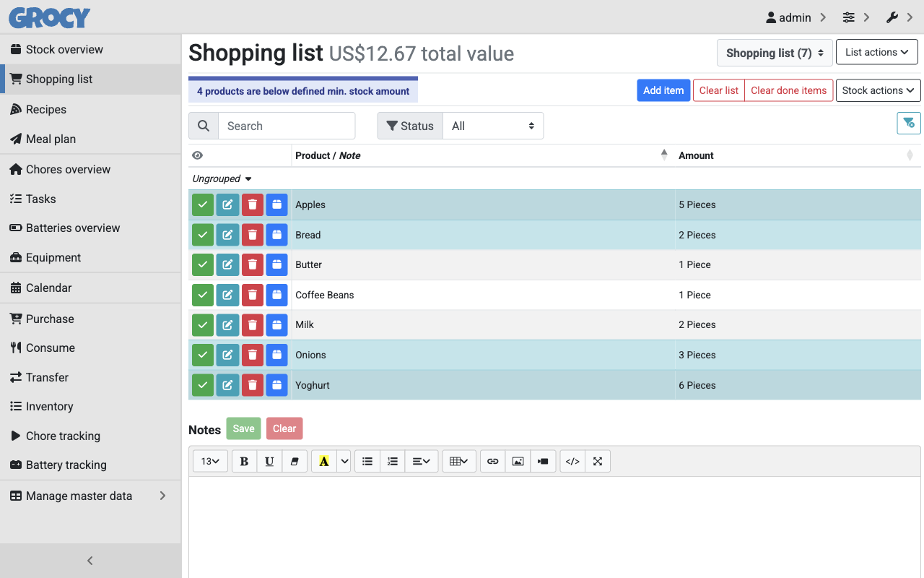The width and height of the screenshot is (924, 578).
Task: Sort by Amount column
Action: 798,155
